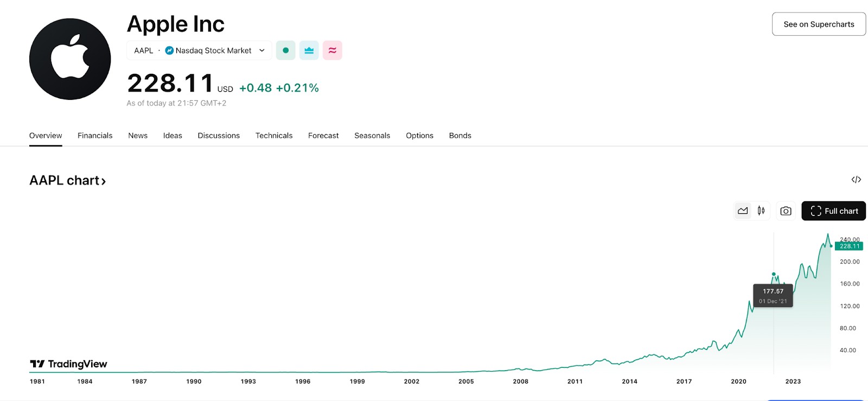Screen dimensions: 868x401
Task: Click the 80.00 price axis label
Action: pos(848,328)
